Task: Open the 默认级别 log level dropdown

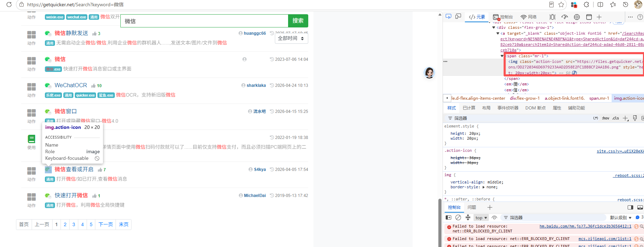Action: 621,218
